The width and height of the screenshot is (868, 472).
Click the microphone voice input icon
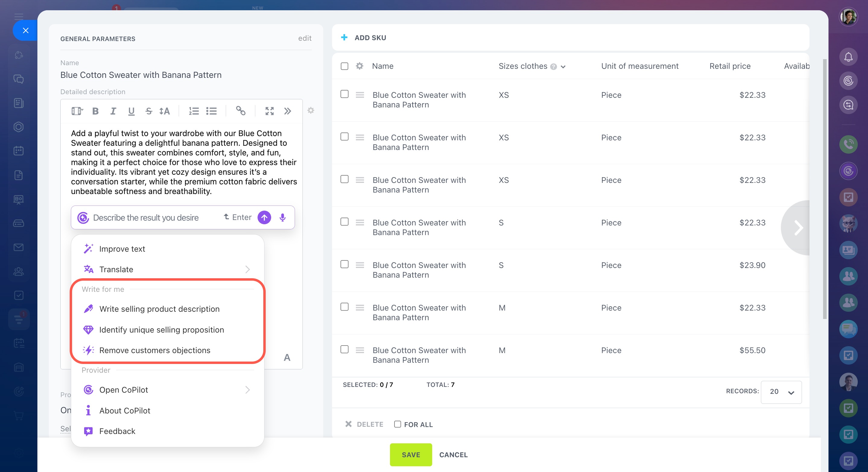pos(283,218)
